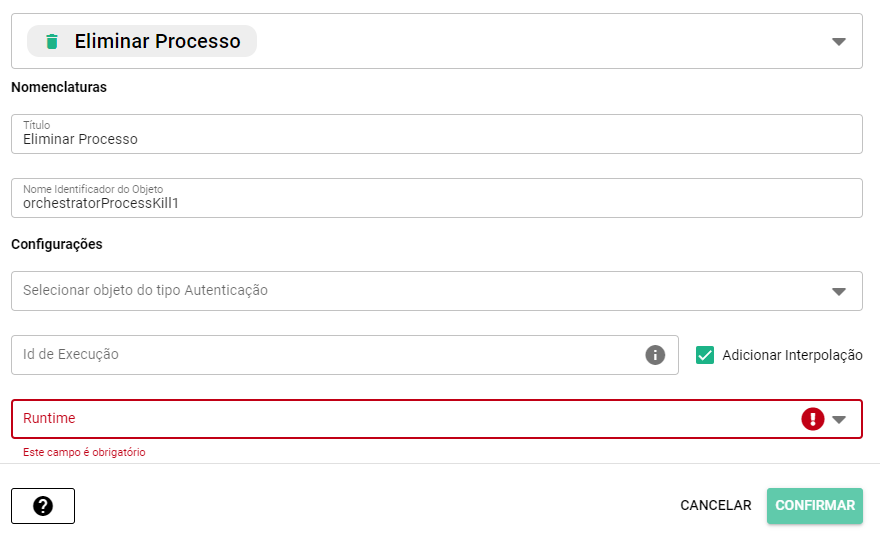Open help via the question mark icon

tap(43, 506)
